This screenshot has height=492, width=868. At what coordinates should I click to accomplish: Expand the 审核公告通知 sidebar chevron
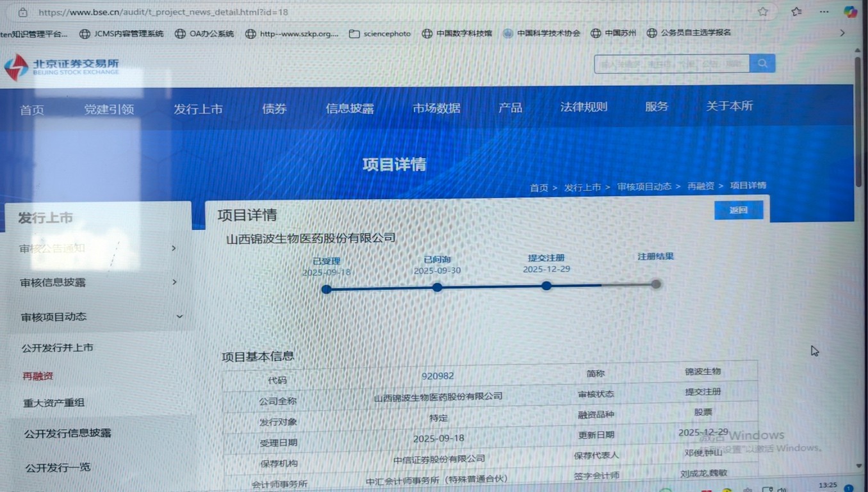pyautogui.click(x=174, y=248)
